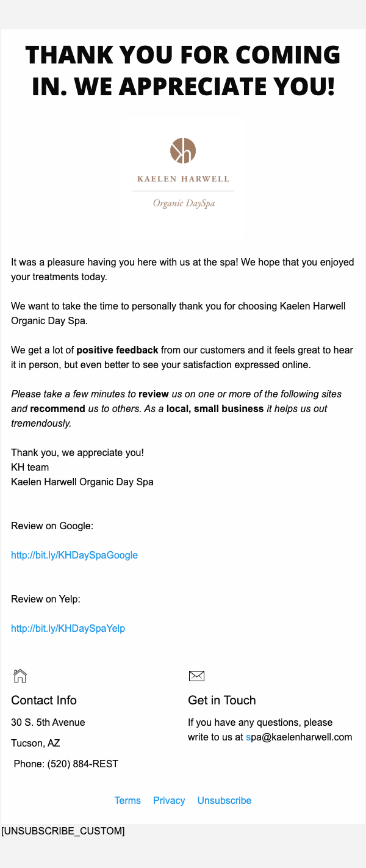This screenshot has width=366, height=868.
Task: Click the 'Thank you for coming in' headline
Action: pyautogui.click(x=183, y=70)
